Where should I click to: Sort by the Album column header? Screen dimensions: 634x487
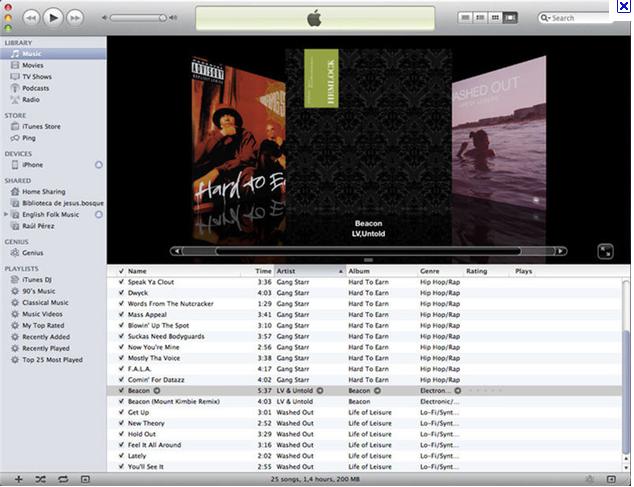tap(382, 271)
